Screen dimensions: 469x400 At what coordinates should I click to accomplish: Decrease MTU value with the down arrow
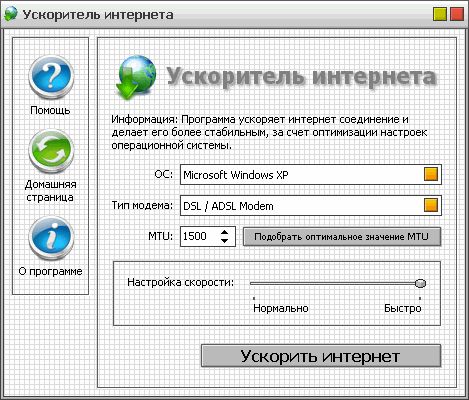click(225, 241)
